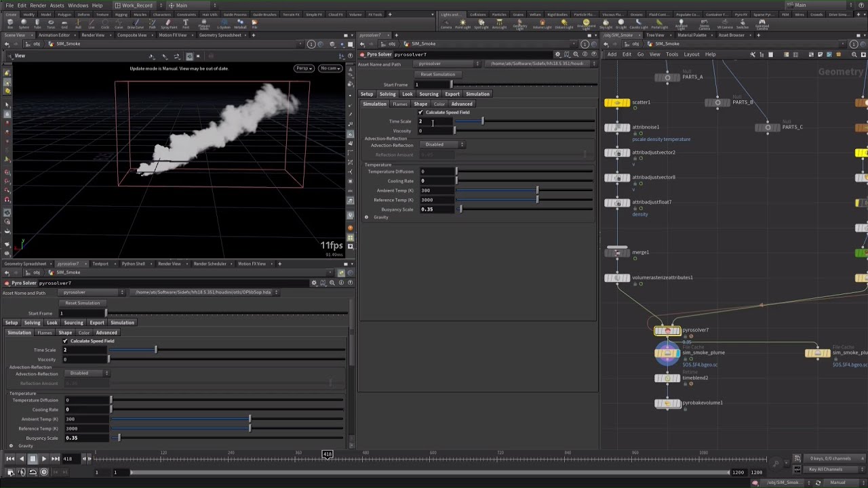Click Reset Simulation in the lower pane
868x488 pixels.
[x=82, y=303]
